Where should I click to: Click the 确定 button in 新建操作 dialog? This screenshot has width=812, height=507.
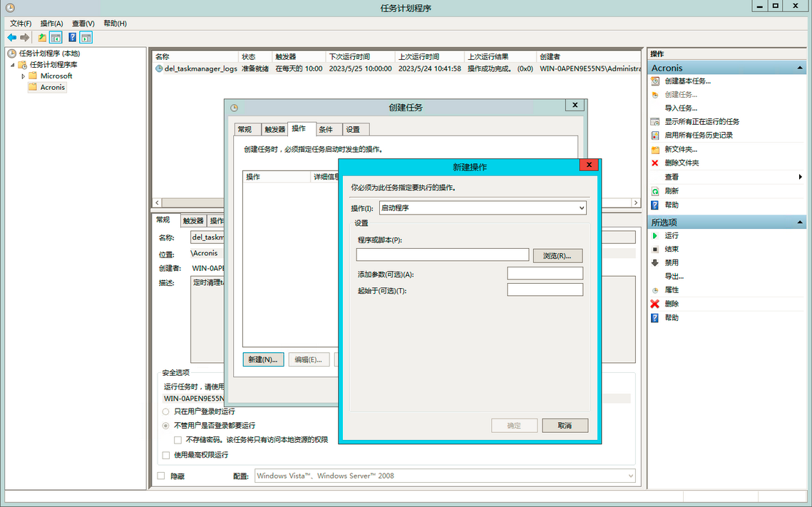[x=514, y=426]
